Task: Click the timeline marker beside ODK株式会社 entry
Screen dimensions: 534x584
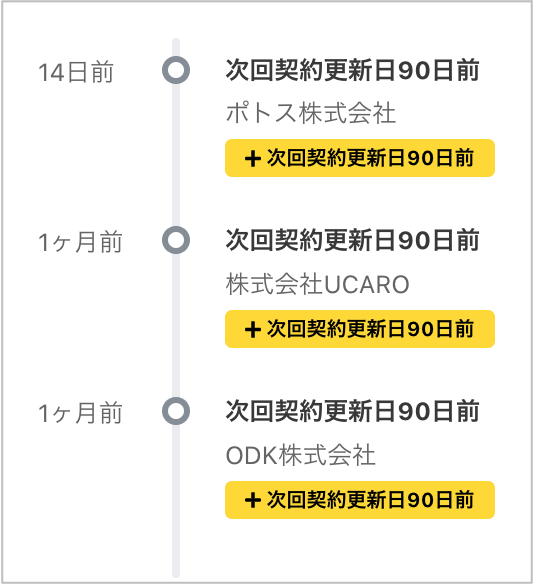Action: point(176,411)
